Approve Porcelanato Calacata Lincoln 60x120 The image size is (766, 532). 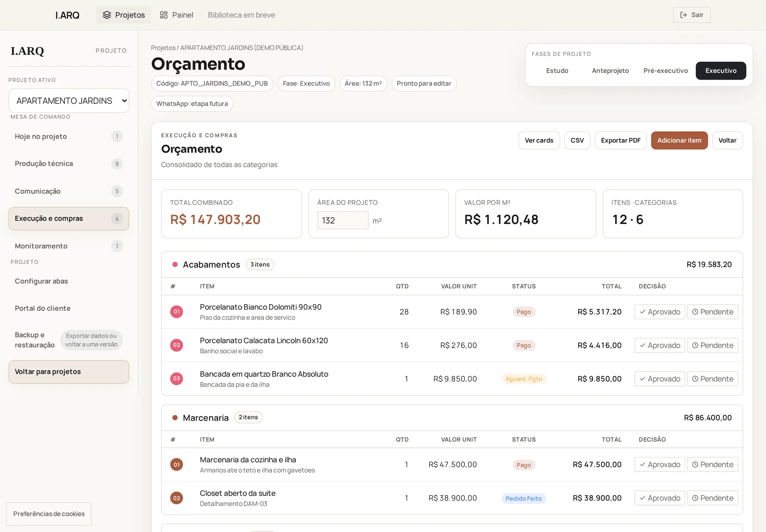point(660,345)
